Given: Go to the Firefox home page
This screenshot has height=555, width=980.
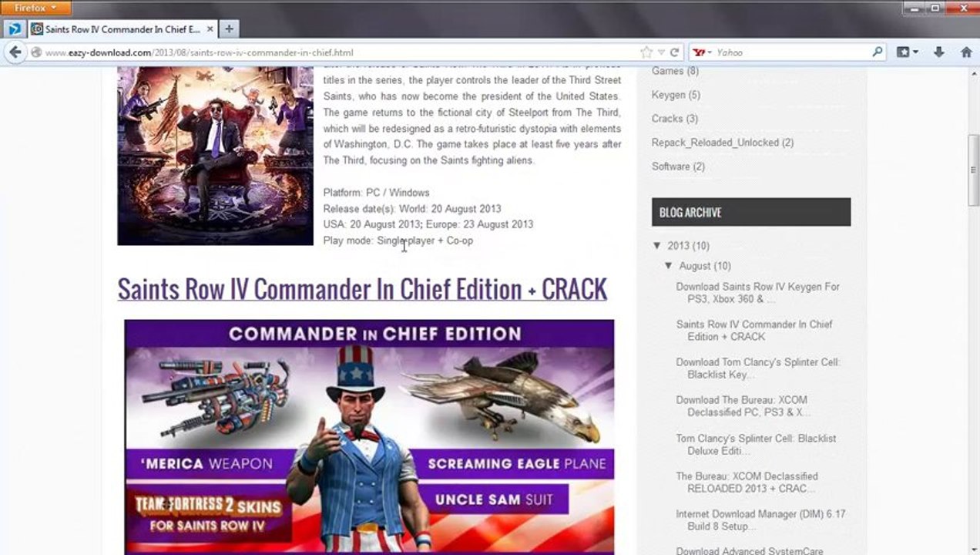Looking at the screenshot, I should tap(966, 52).
